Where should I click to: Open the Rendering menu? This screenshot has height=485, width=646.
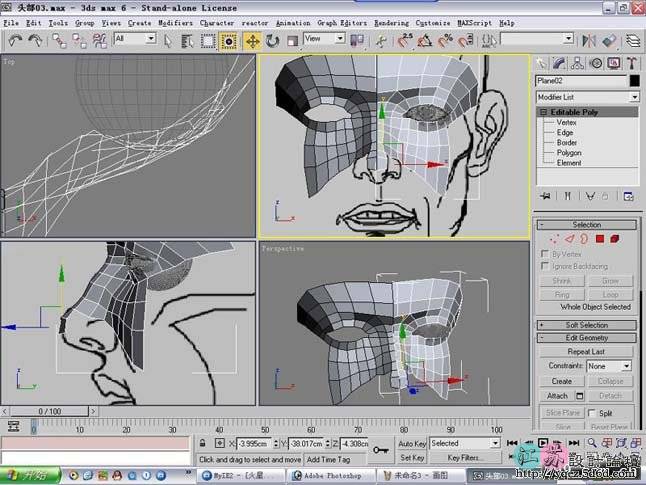391,23
